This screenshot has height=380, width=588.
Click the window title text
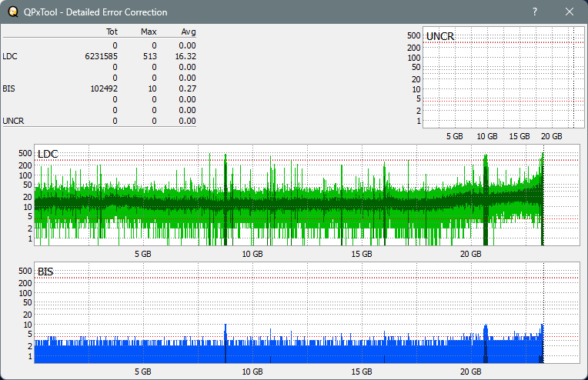95,12
